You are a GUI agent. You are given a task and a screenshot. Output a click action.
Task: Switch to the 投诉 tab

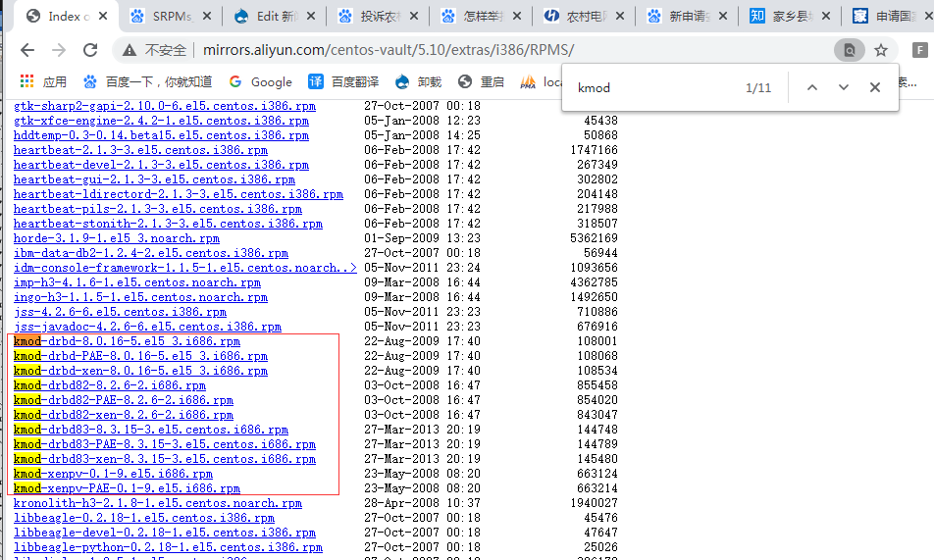tap(378, 16)
